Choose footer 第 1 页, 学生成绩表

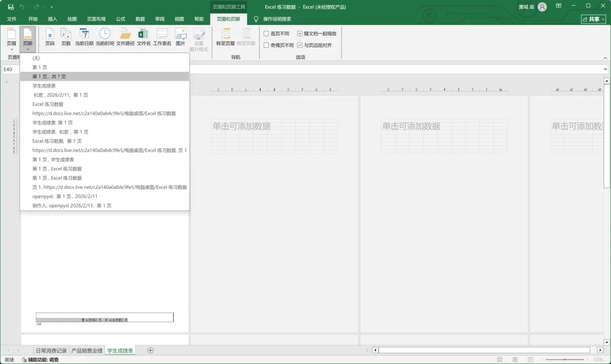tap(105, 159)
